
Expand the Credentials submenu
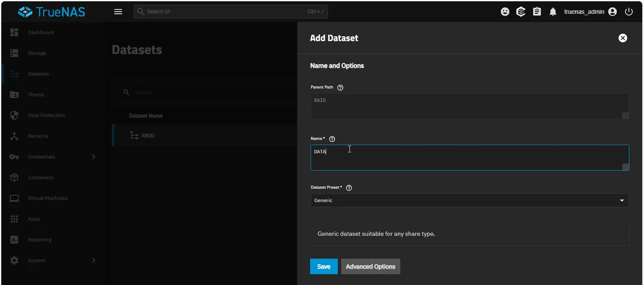coord(94,157)
